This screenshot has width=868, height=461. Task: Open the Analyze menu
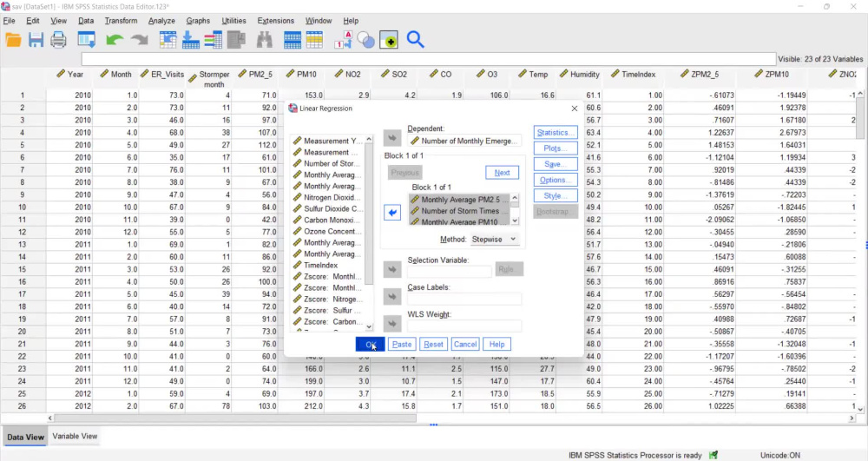[161, 21]
